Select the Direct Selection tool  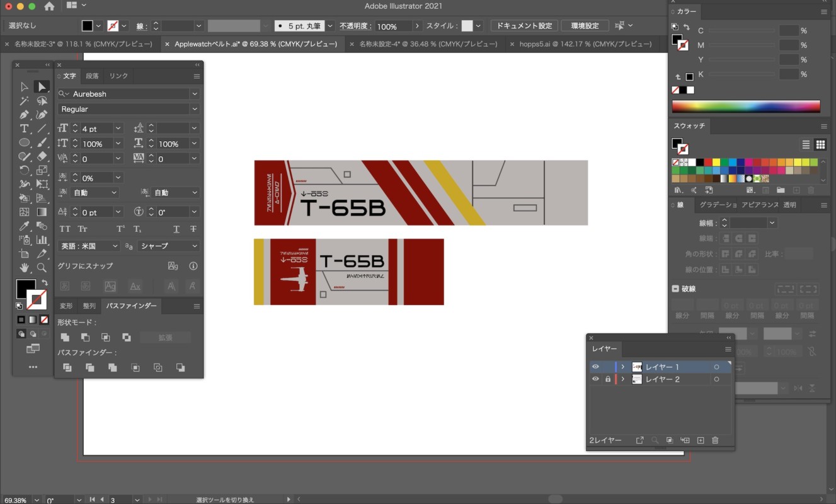[x=42, y=87]
